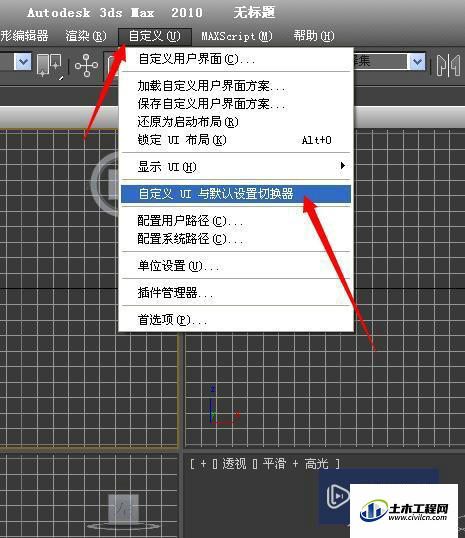Open 单位设置(U)... dialog

click(236, 266)
